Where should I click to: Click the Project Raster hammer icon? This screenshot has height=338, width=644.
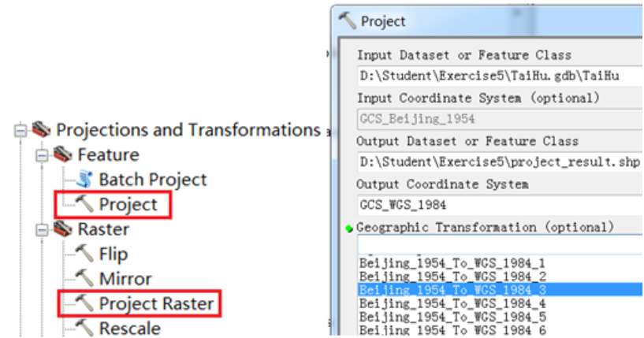[84, 303]
